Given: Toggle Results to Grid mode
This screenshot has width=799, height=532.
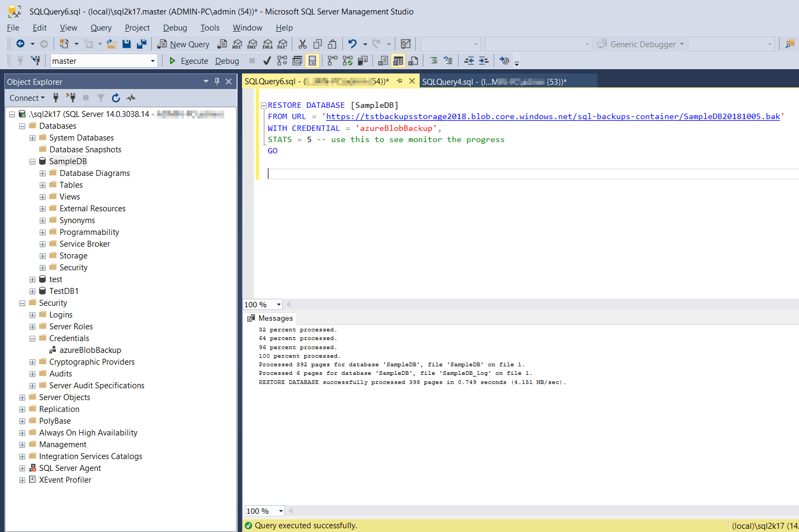Looking at the screenshot, I should 397,61.
